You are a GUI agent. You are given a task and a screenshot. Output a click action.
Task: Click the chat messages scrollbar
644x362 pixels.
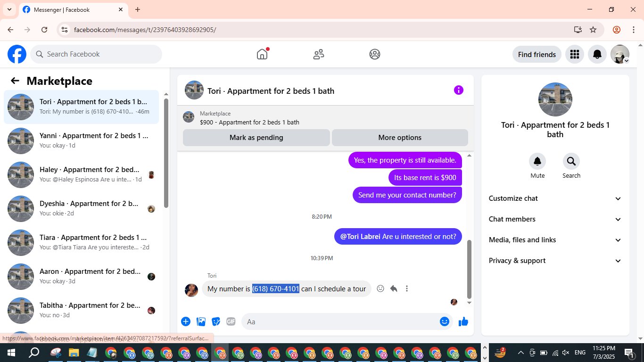click(x=469, y=269)
